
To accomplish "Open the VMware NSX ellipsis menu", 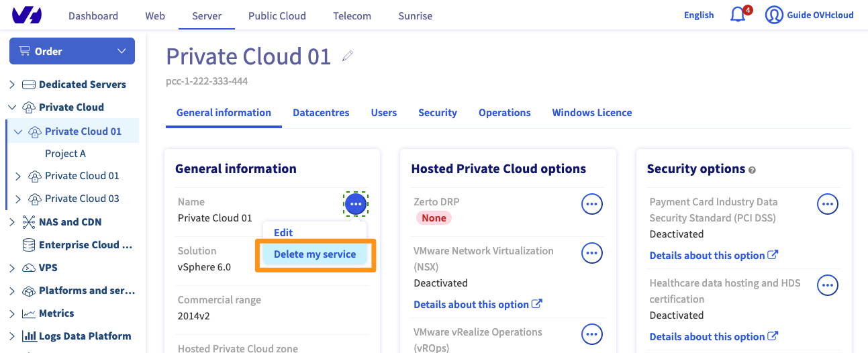I will tap(591, 253).
